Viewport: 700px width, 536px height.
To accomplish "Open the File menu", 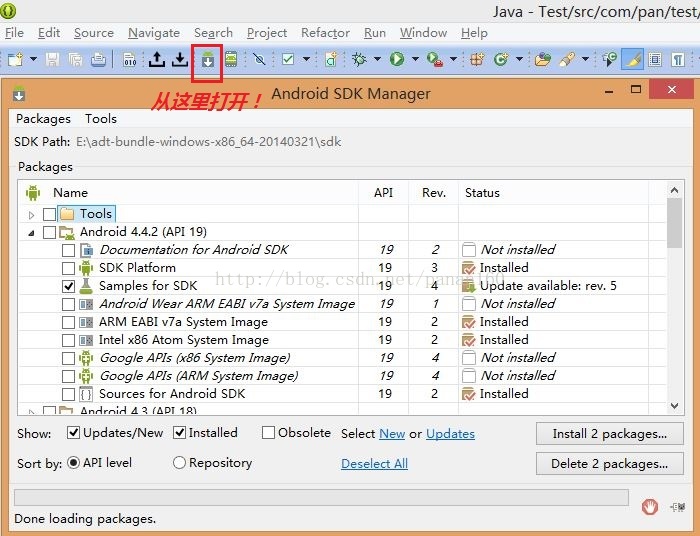I will click(x=14, y=33).
